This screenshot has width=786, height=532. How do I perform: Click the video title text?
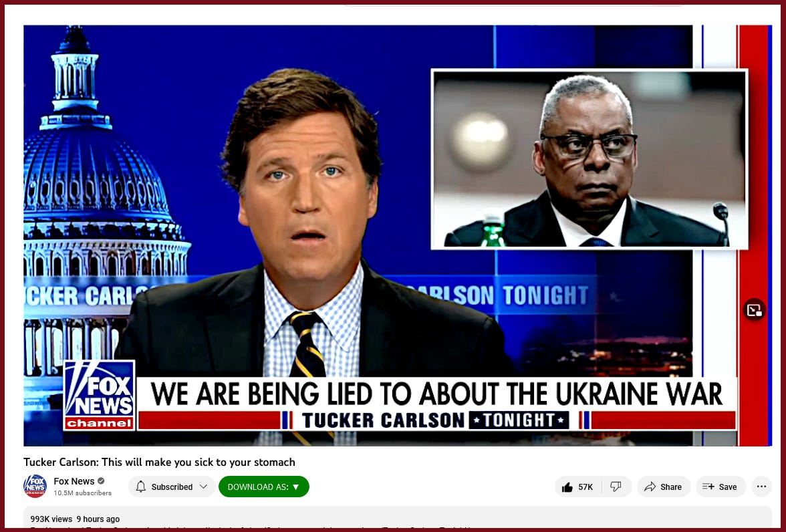point(159,462)
